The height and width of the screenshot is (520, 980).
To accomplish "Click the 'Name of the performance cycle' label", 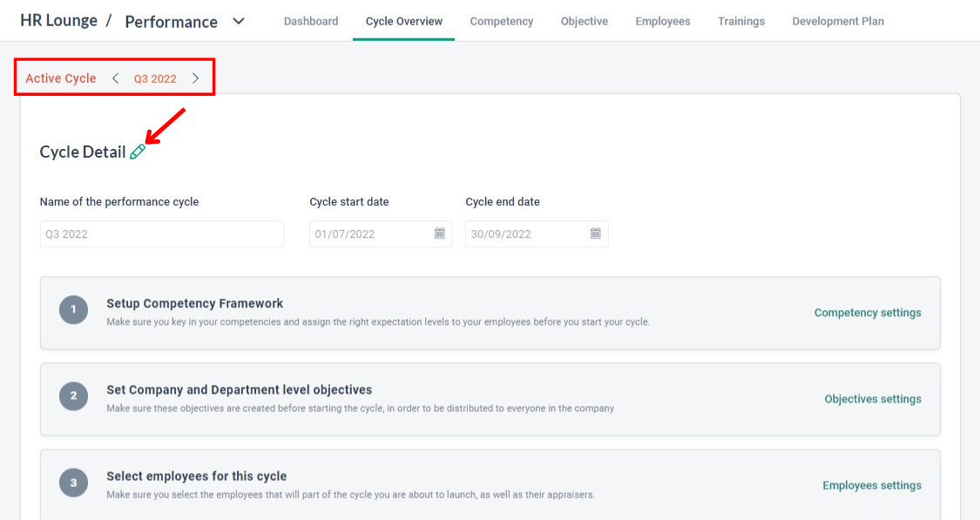I will point(119,202).
